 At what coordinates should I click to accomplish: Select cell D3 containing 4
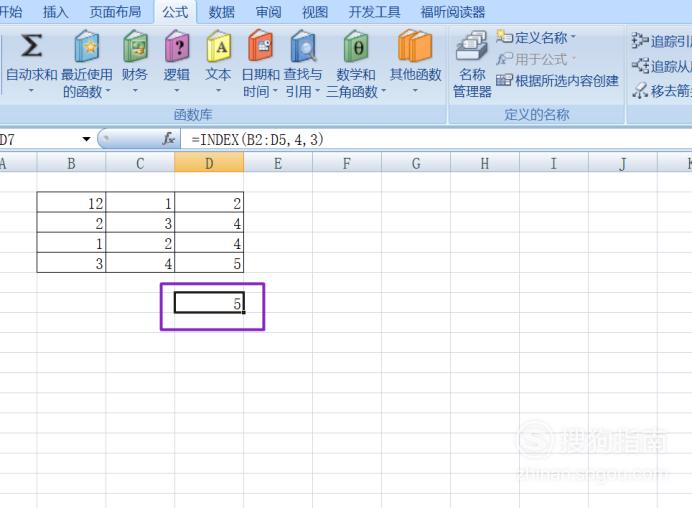(x=209, y=222)
